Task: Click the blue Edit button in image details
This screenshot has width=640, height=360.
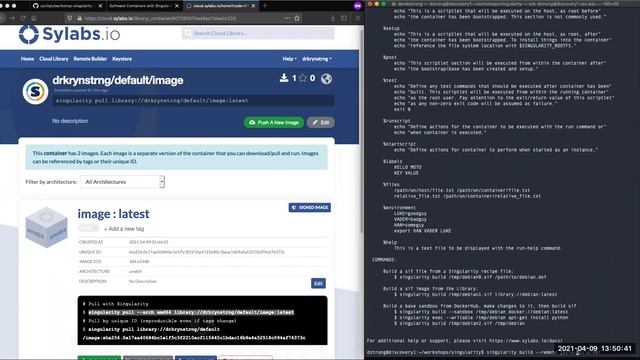Action: click(318, 283)
